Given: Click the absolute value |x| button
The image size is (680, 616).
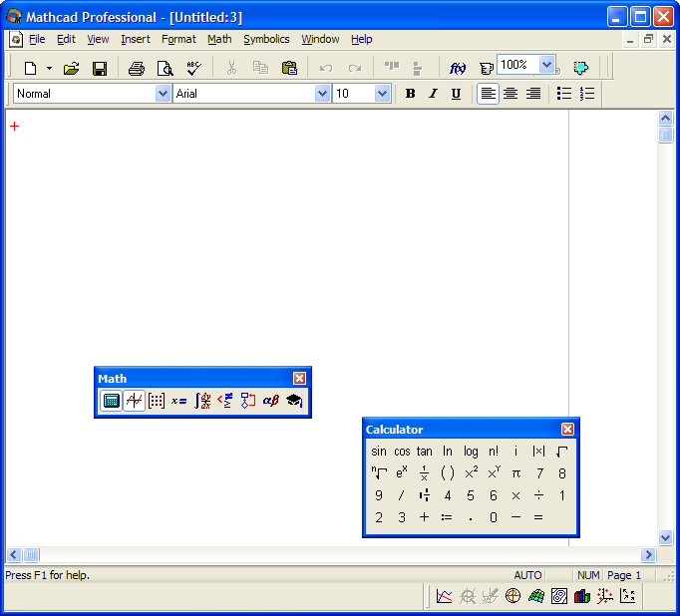Looking at the screenshot, I should pos(538,452).
